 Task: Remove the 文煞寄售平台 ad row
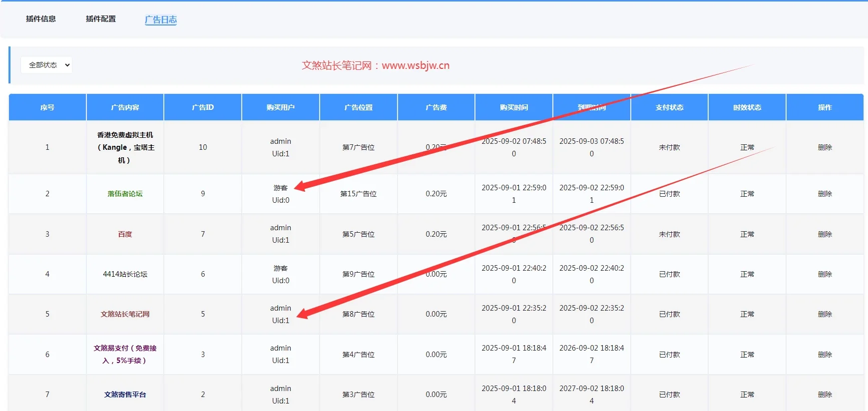pos(825,395)
